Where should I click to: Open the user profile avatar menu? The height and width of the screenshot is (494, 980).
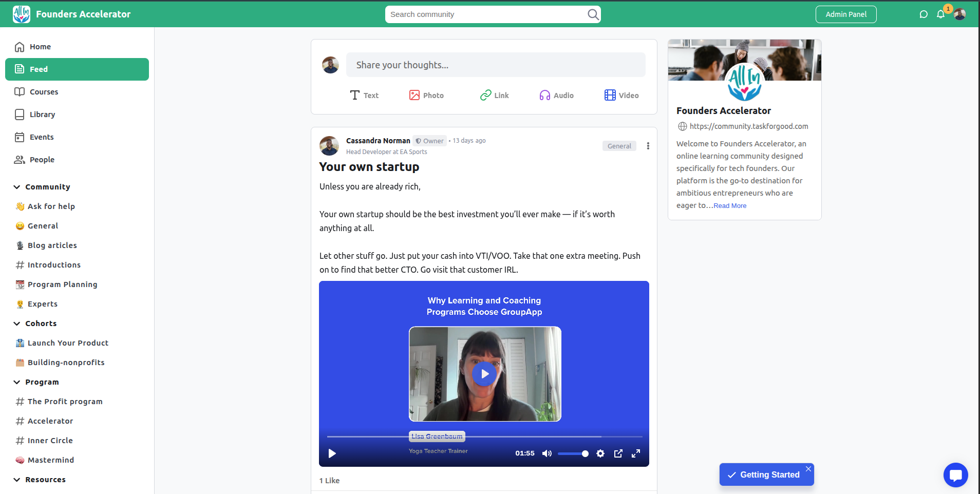(x=959, y=14)
